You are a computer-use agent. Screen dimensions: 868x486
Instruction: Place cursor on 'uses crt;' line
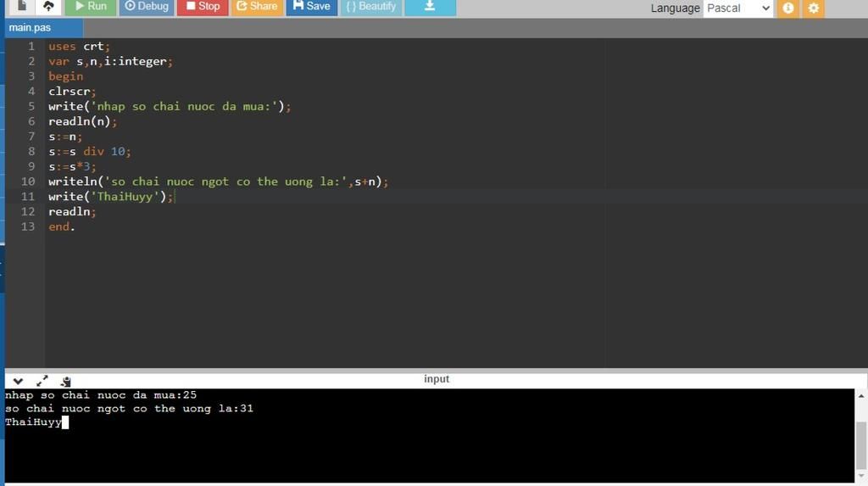[79, 46]
